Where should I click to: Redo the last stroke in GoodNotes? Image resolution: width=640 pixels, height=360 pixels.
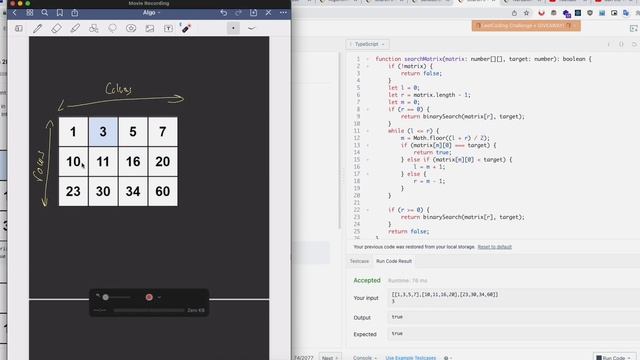[238, 13]
